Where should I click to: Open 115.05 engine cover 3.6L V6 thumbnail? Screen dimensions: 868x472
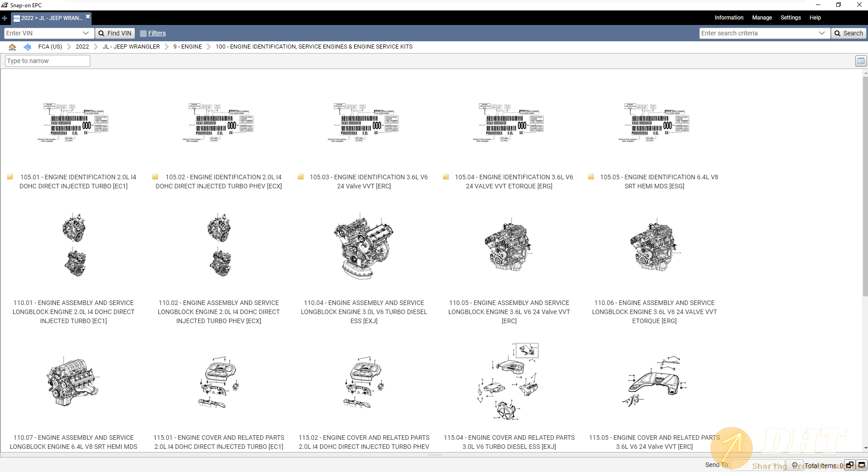pyautogui.click(x=654, y=381)
